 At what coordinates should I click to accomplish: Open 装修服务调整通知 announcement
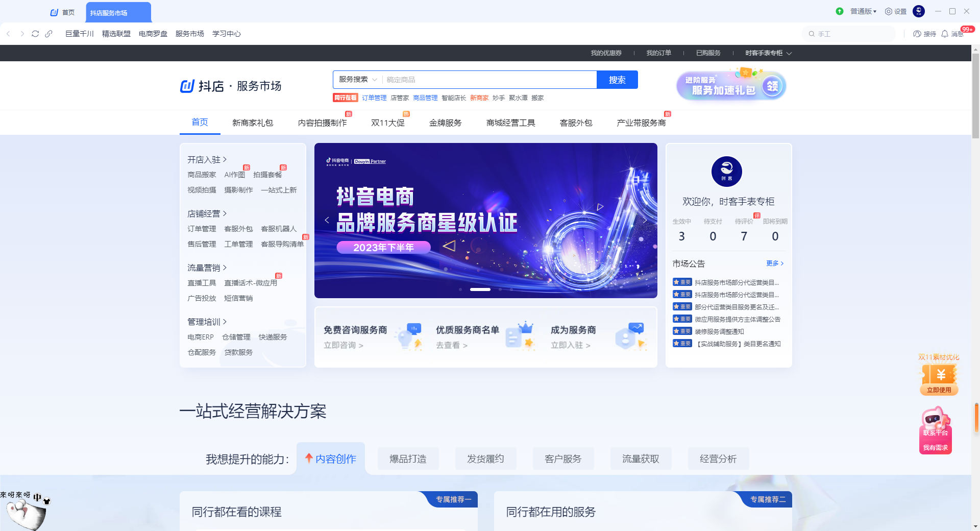[720, 331]
